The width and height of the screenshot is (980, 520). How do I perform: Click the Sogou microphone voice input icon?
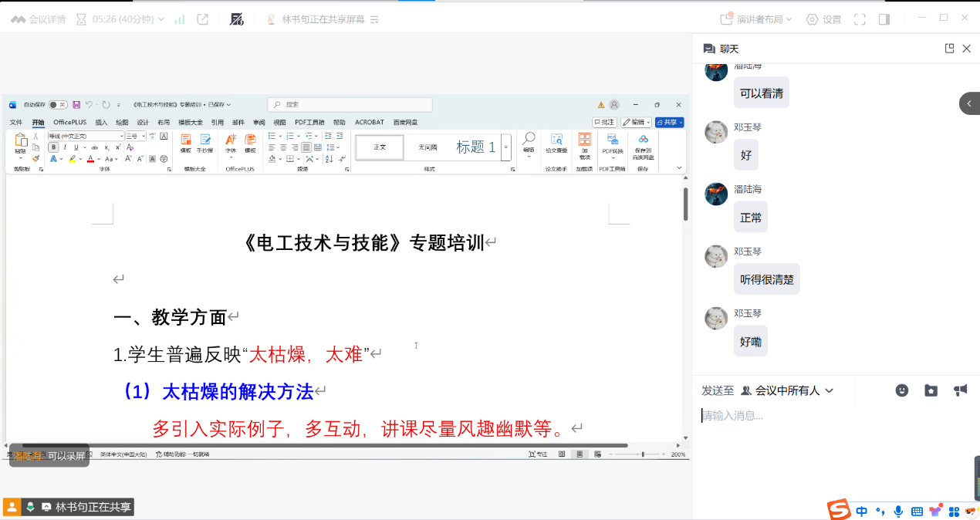[x=898, y=511]
